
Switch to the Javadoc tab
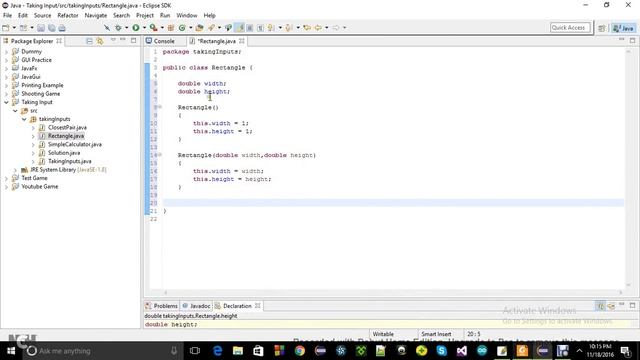[196, 306]
